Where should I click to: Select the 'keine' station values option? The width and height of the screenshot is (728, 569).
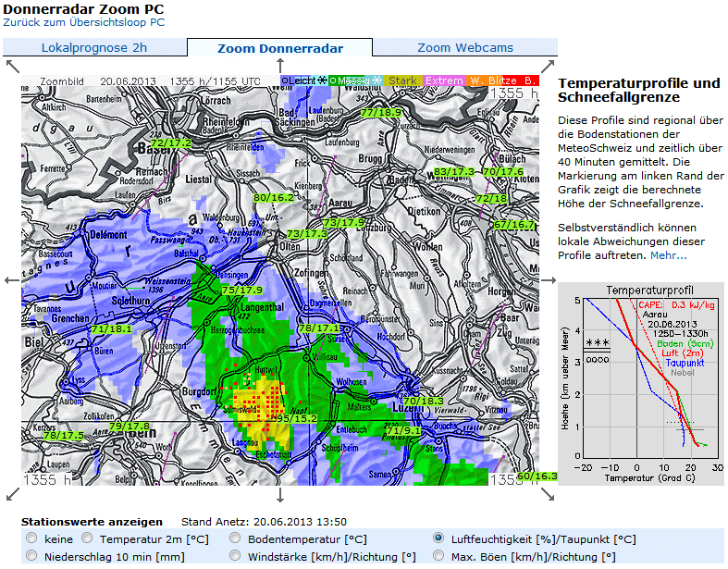(x=31, y=538)
